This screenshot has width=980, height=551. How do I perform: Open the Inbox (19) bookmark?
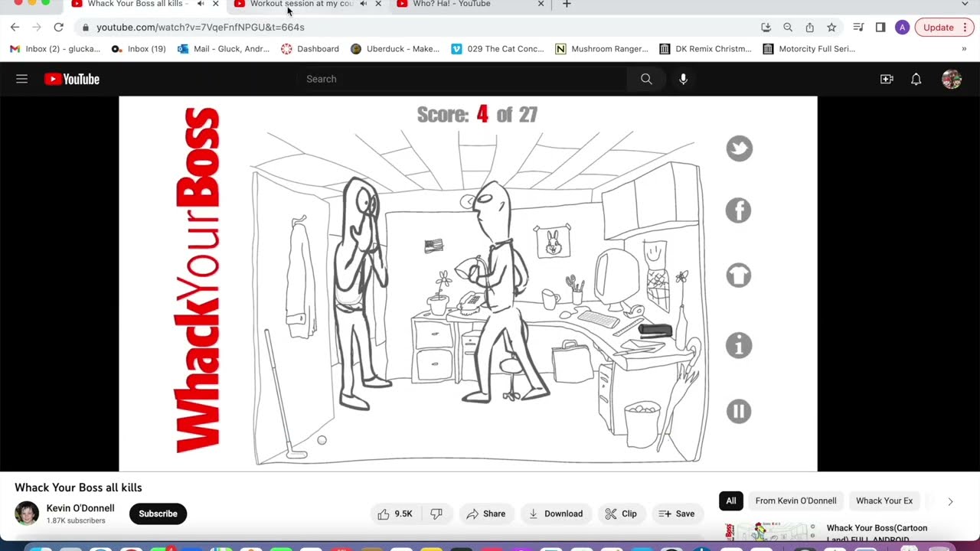coord(139,49)
